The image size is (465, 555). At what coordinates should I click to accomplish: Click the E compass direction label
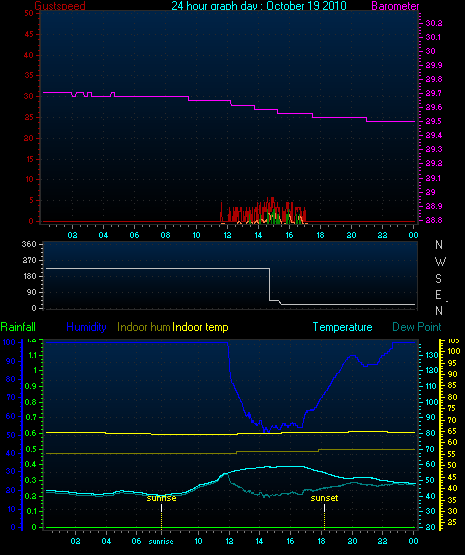(x=438, y=295)
